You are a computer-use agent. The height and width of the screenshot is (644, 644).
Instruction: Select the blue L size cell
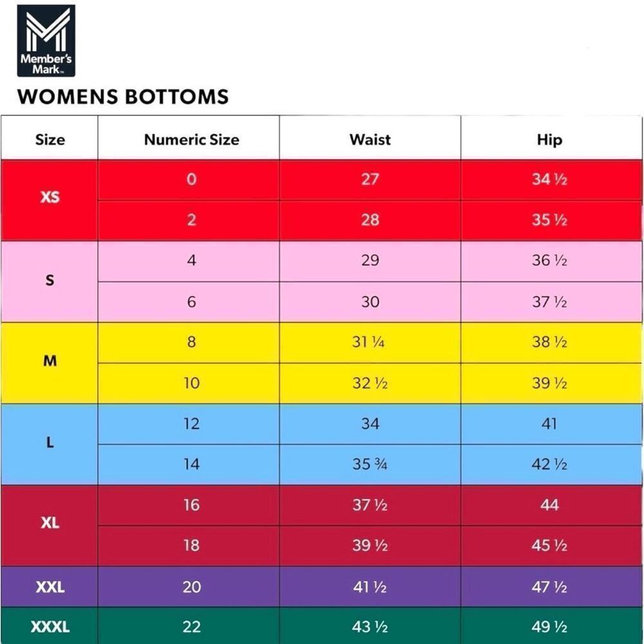50,444
